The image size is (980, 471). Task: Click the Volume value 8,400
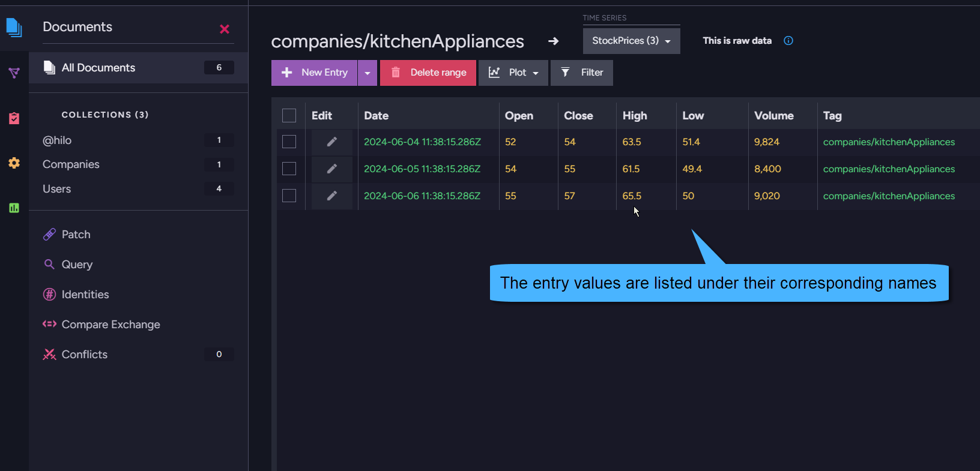[768, 169]
